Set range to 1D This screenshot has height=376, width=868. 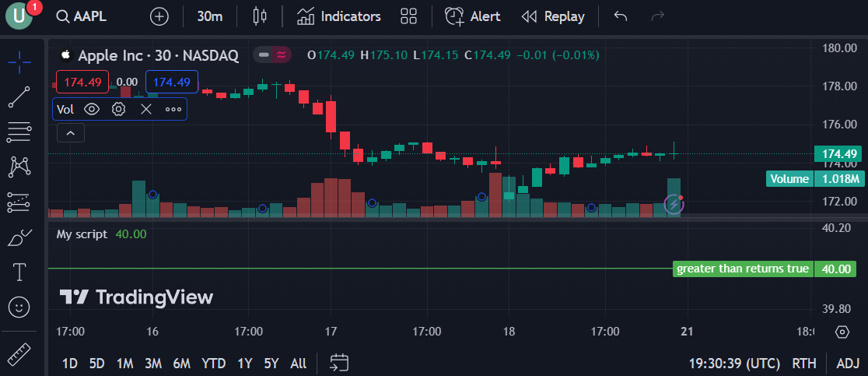(70, 364)
